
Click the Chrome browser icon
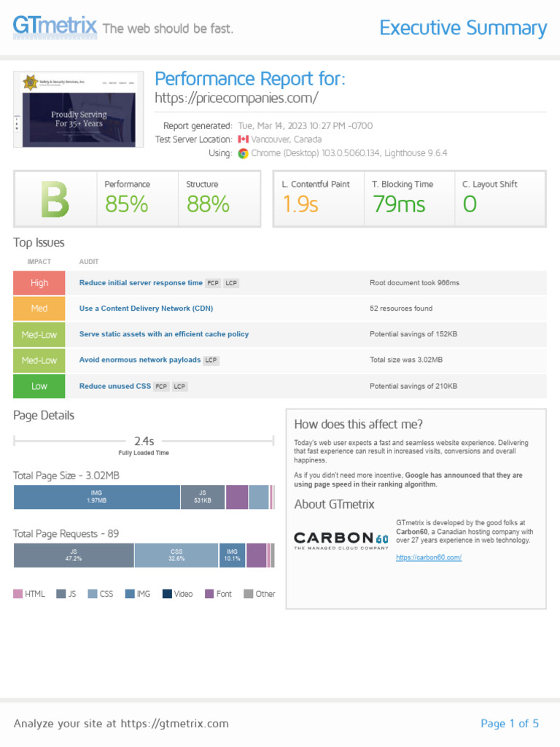244,153
